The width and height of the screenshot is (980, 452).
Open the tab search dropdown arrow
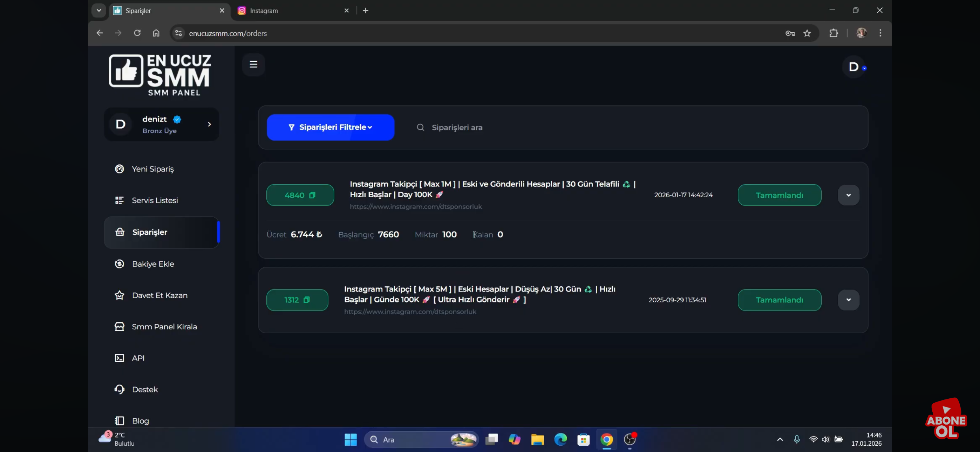click(99, 10)
